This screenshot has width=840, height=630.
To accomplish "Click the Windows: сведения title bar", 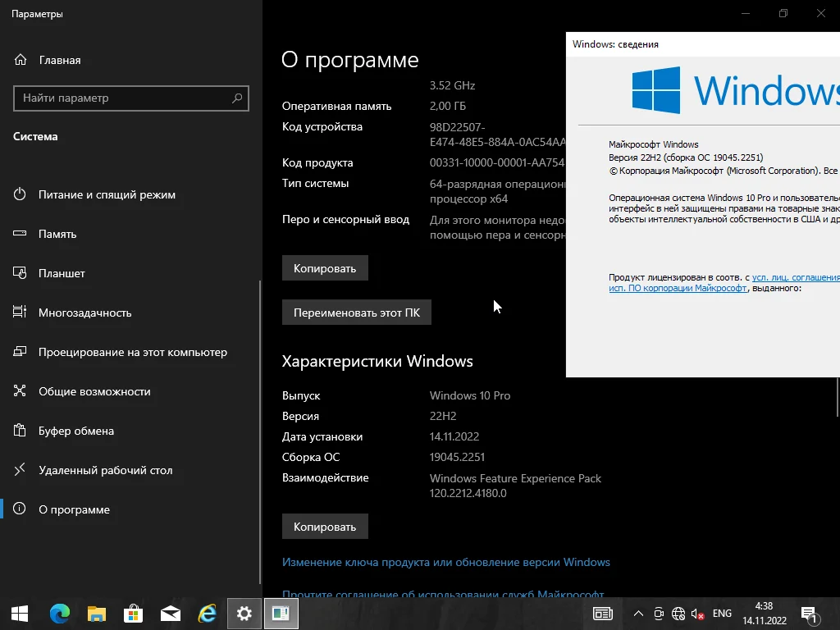I will (703, 44).
